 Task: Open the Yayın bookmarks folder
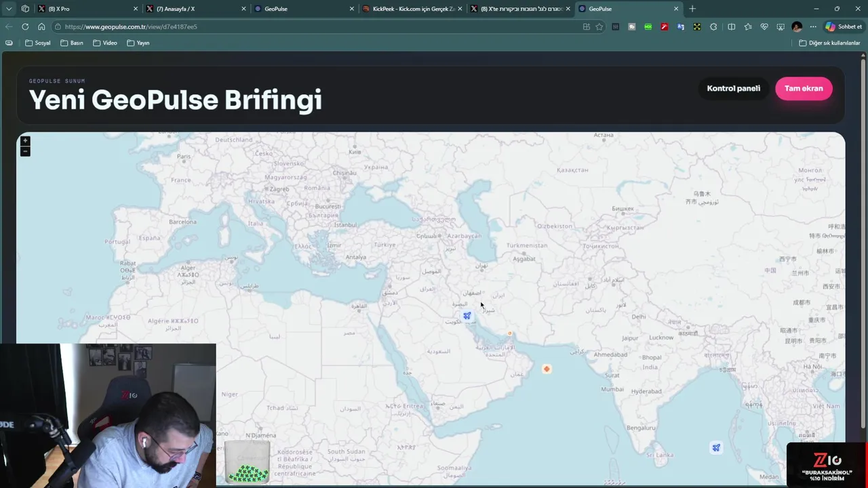point(138,43)
